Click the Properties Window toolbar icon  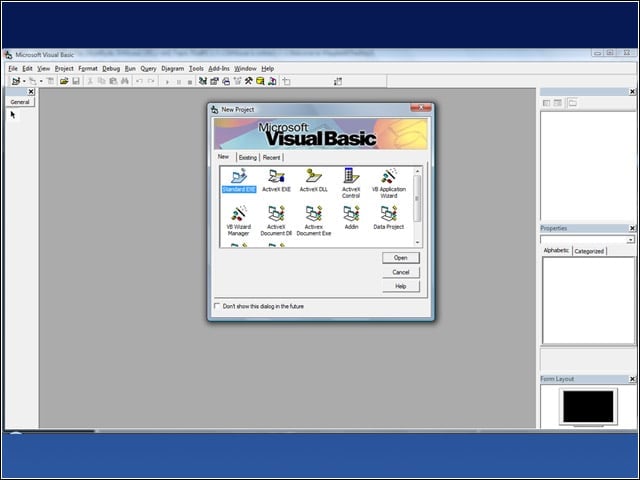(214, 81)
